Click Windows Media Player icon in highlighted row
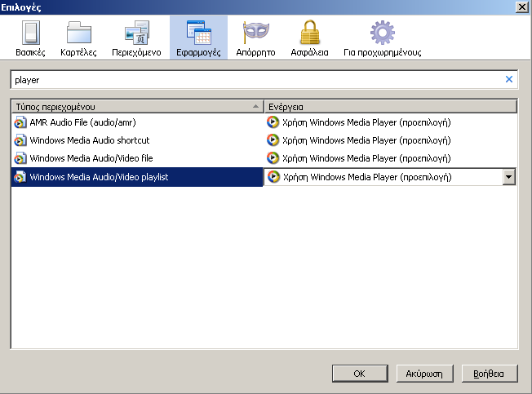532x394 pixels. click(273, 177)
